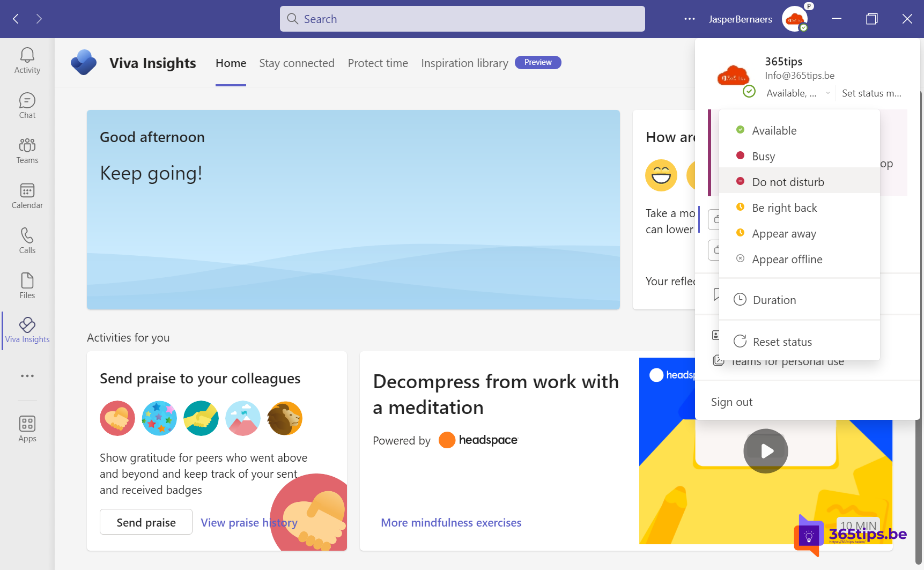Open the Duration option

[800, 300]
